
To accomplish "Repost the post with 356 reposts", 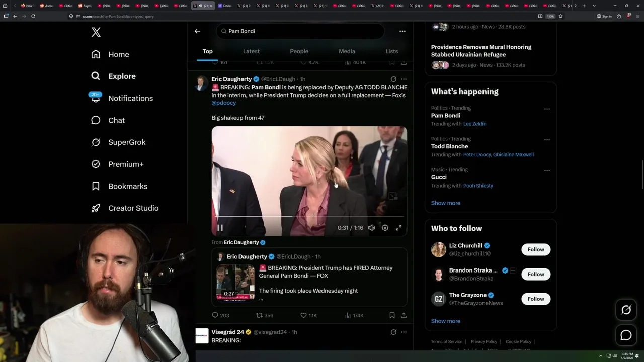I will 265,315.
